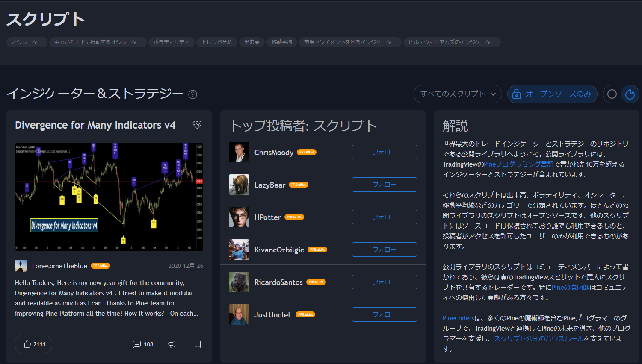Viewport: 642px width, 364px height.
Task: Select the オシレーター category tag
Action: 27,42
